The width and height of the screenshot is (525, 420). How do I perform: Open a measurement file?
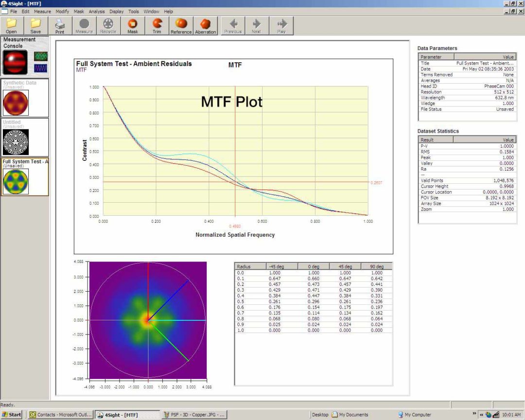click(x=11, y=25)
